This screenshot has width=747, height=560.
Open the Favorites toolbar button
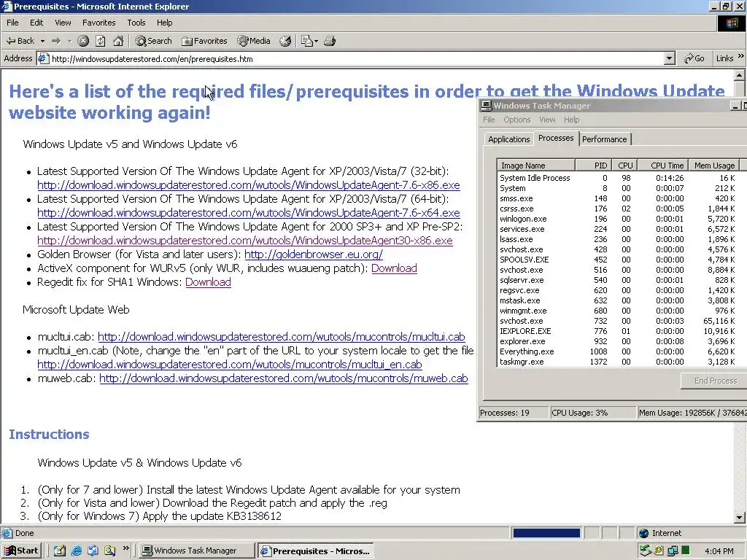click(204, 41)
